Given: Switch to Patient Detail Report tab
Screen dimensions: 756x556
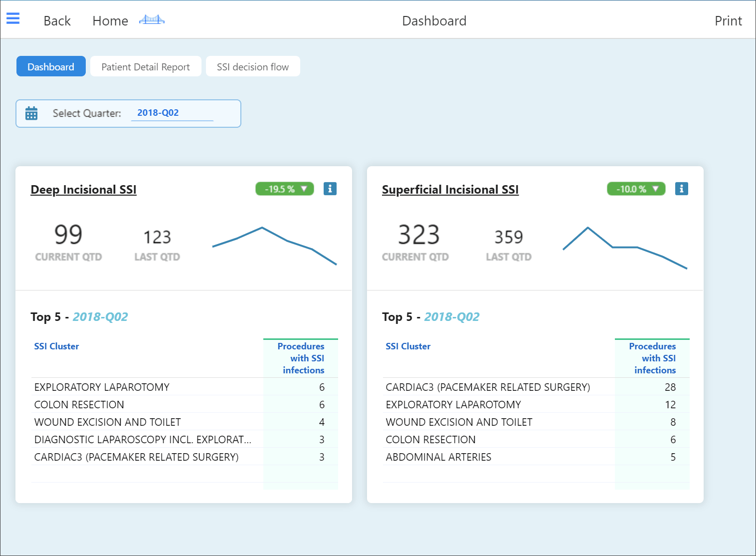Looking at the screenshot, I should point(146,66).
